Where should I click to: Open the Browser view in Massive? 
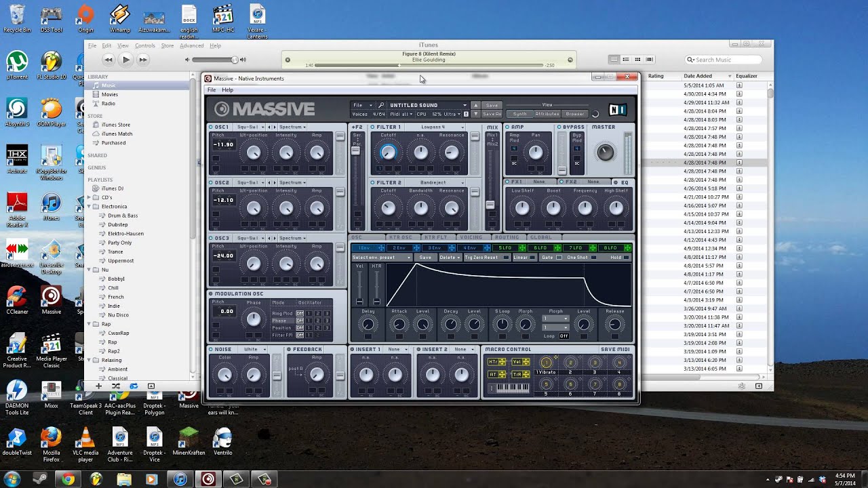click(x=574, y=114)
